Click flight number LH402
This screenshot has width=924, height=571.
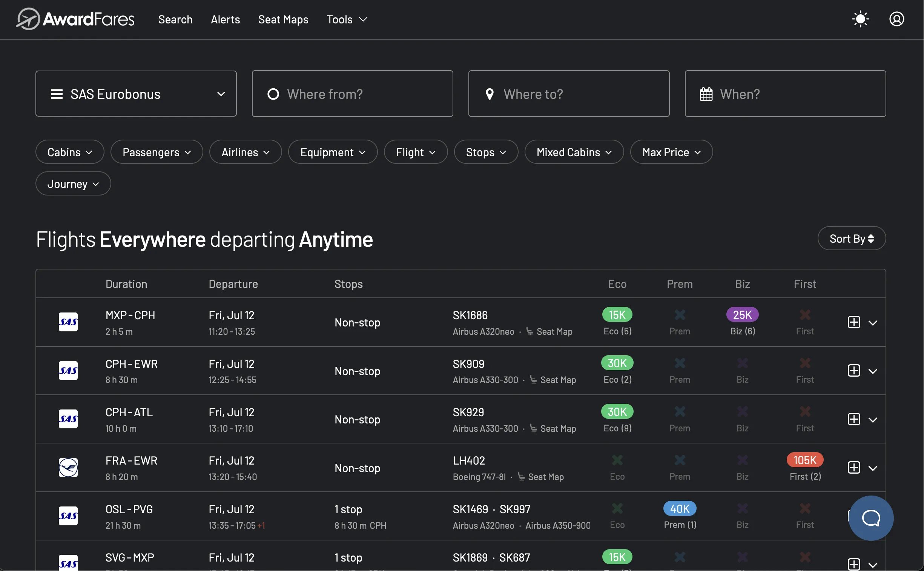pyautogui.click(x=469, y=461)
